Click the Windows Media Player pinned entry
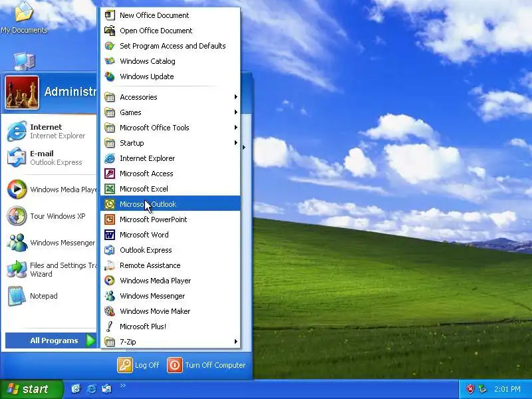The height and width of the screenshot is (399, 532). [51, 190]
